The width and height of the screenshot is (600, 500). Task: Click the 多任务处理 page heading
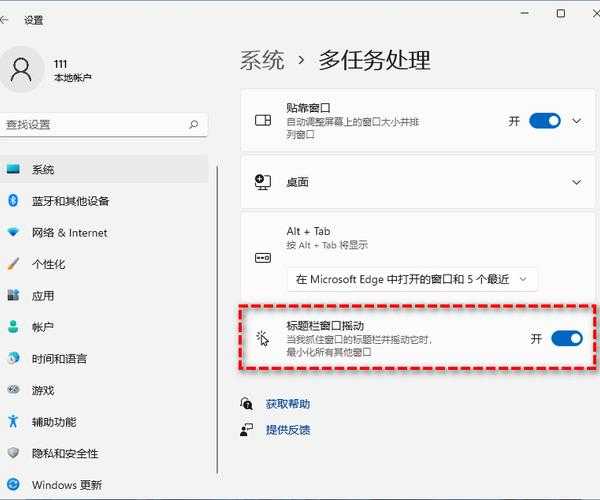[375, 60]
